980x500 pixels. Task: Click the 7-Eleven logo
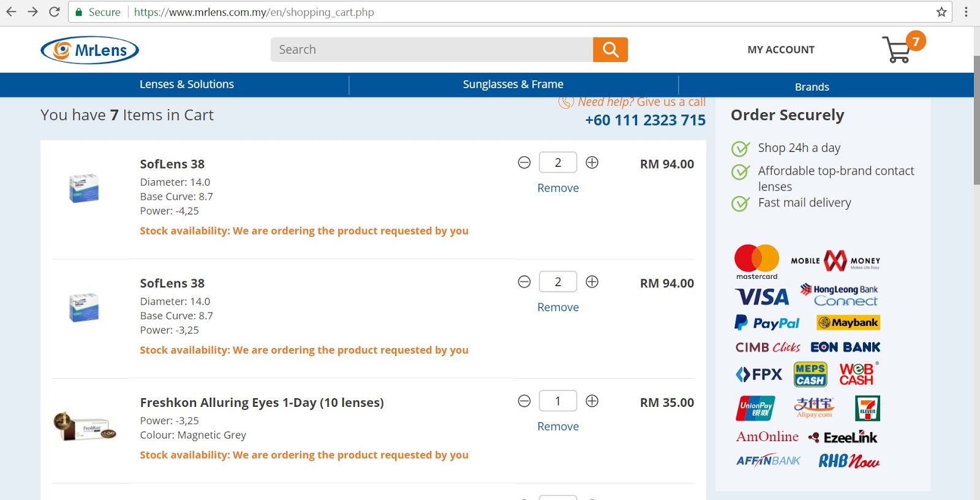pos(867,408)
